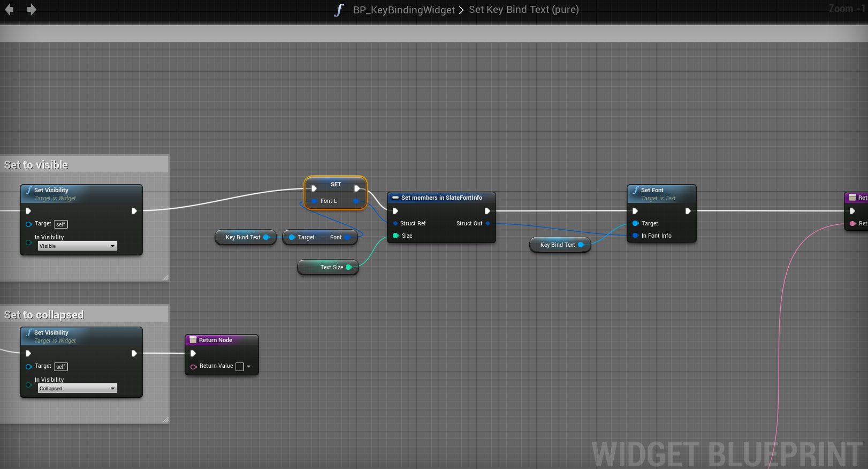The image size is (868, 469).
Task: Click the Set Font exec input pin
Action: [x=635, y=211]
